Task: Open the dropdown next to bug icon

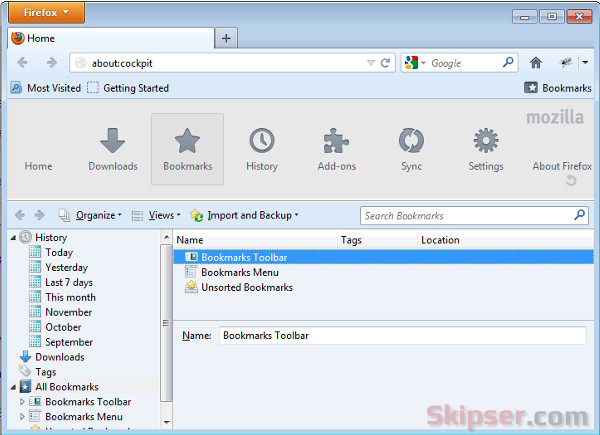Action: (585, 62)
